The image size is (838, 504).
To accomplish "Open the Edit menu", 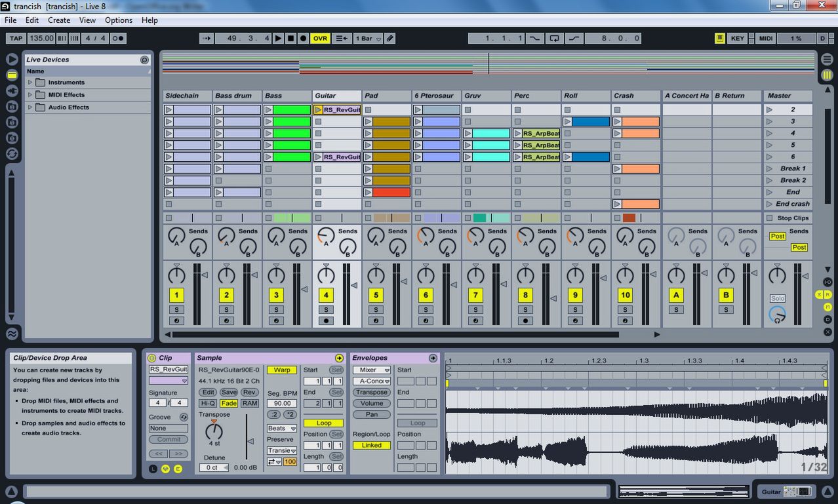I will click(32, 20).
